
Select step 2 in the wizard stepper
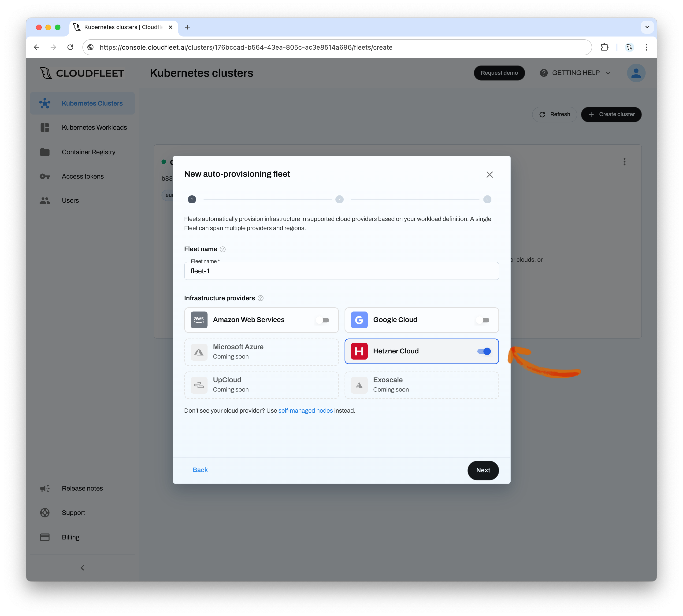click(x=339, y=199)
